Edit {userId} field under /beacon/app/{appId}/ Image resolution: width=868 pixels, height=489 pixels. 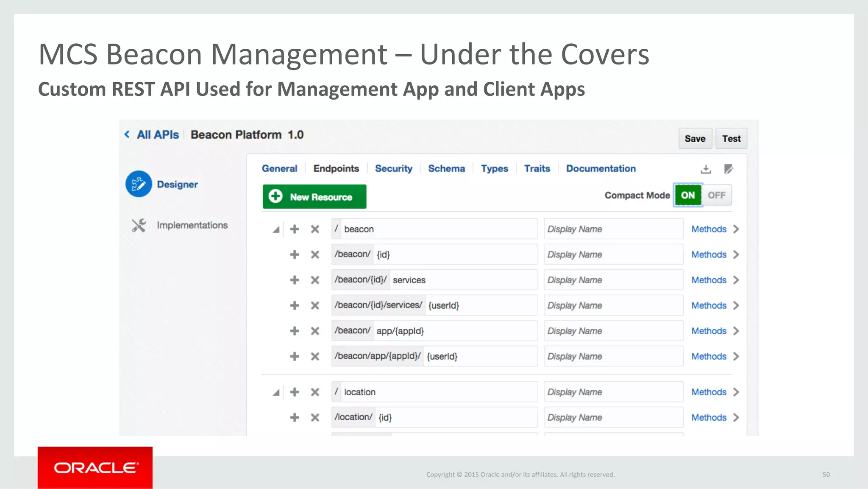pyautogui.click(x=481, y=356)
